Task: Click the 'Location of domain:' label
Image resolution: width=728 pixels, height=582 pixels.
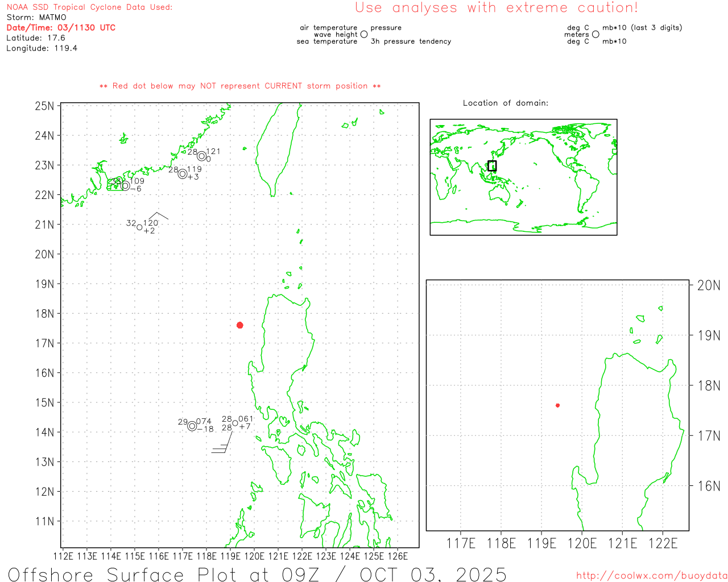Action: pos(505,103)
